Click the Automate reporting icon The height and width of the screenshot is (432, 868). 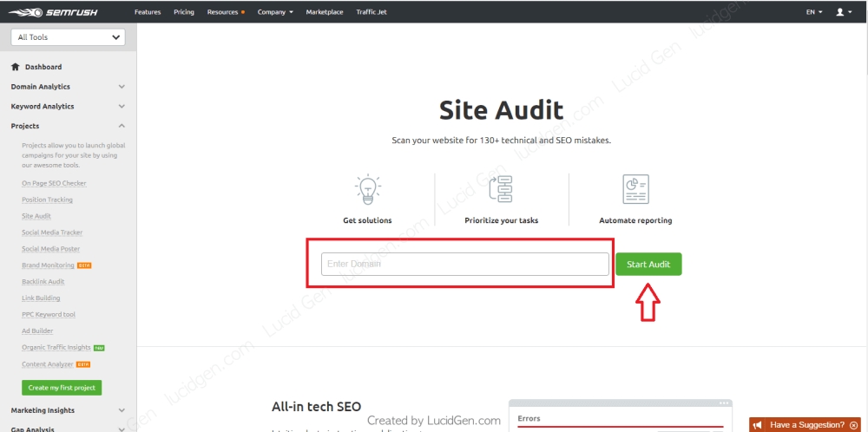(x=635, y=189)
